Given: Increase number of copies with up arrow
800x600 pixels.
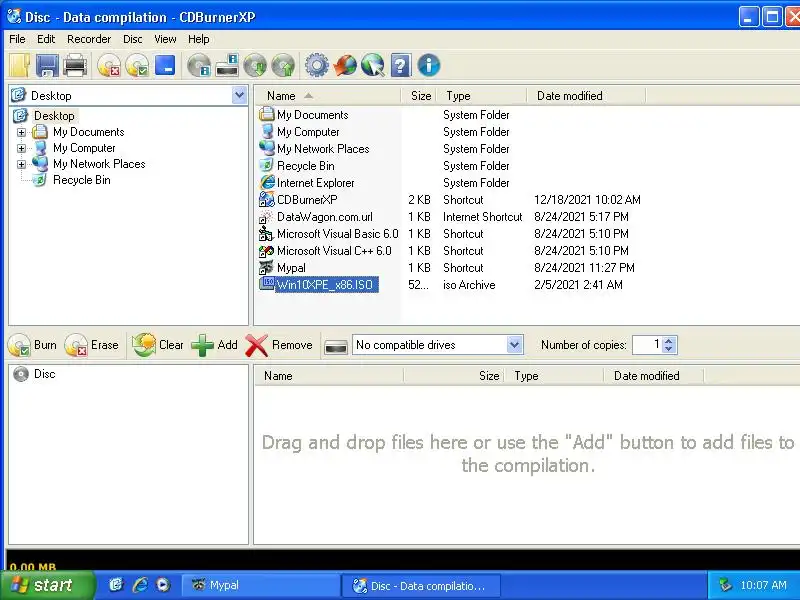Looking at the screenshot, I should (x=669, y=340).
